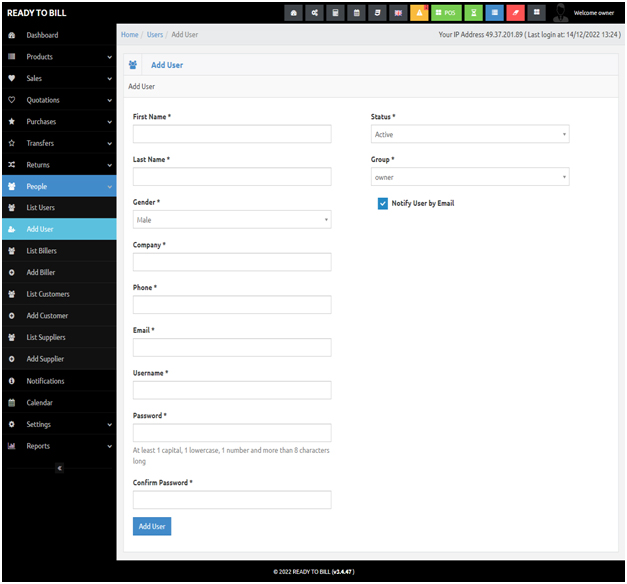Image resolution: width=627 pixels, height=584 pixels.
Task: Collapse the sidebar with arrow button
Action: point(60,468)
